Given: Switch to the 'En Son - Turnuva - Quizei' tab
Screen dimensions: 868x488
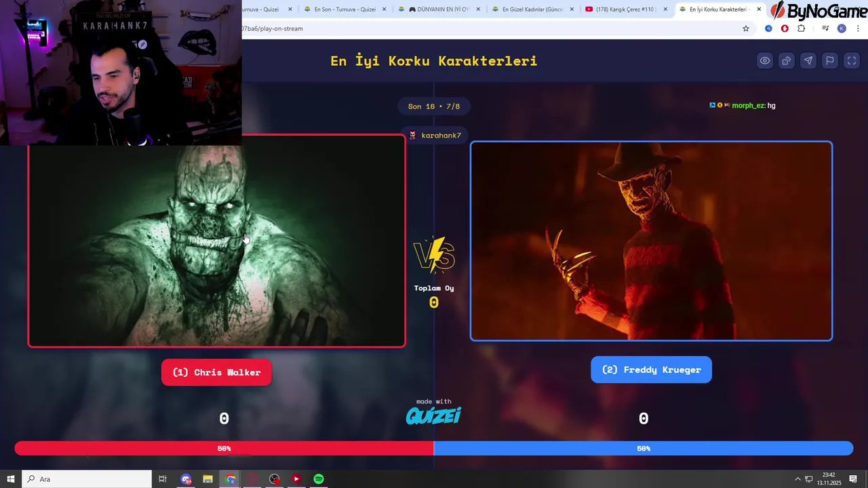Looking at the screenshot, I should pyautogui.click(x=346, y=9).
